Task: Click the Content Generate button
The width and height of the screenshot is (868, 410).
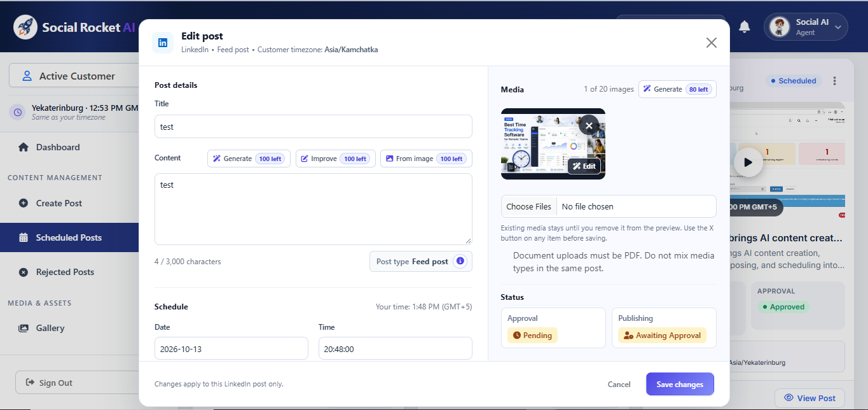Action: click(x=249, y=159)
